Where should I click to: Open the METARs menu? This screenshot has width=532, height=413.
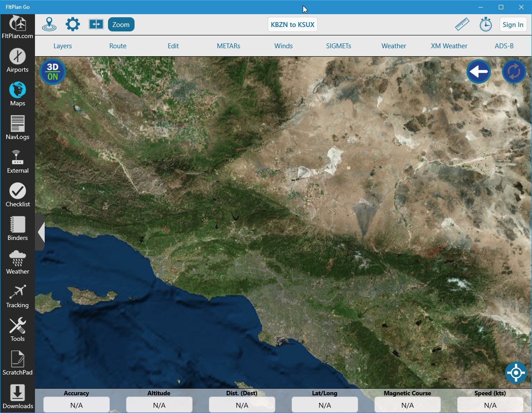pyautogui.click(x=228, y=46)
